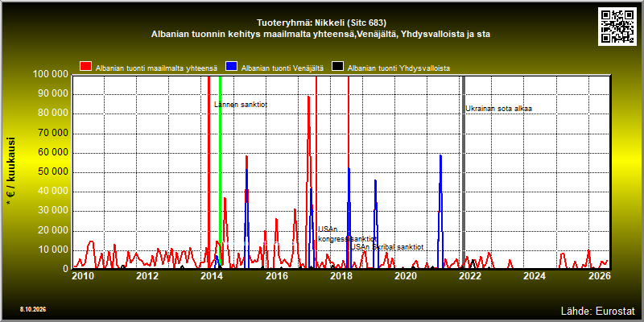Click the x-axis year label '2020'
This screenshot has height=322, width=644.
point(406,276)
